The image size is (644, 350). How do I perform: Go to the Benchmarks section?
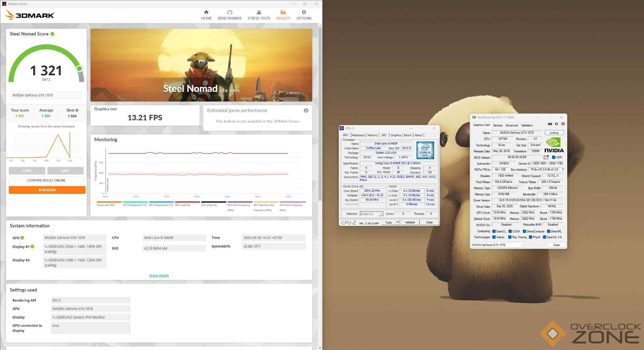[x=230, y=15]
